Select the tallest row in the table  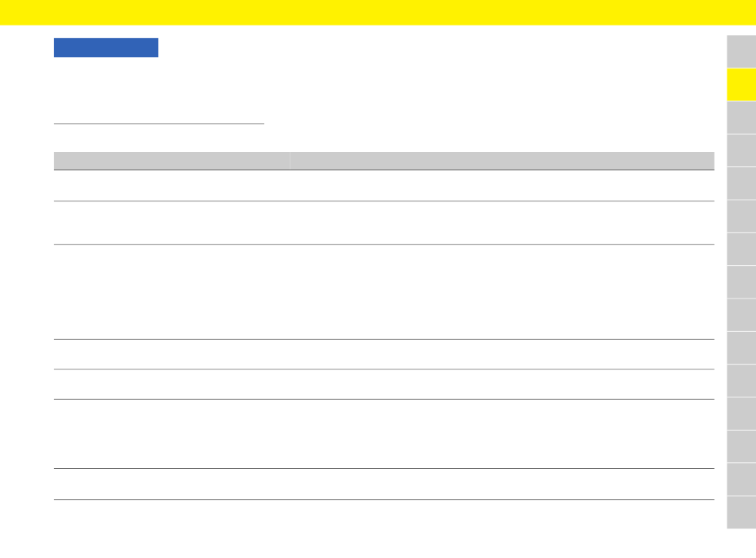tap(384, 292)
